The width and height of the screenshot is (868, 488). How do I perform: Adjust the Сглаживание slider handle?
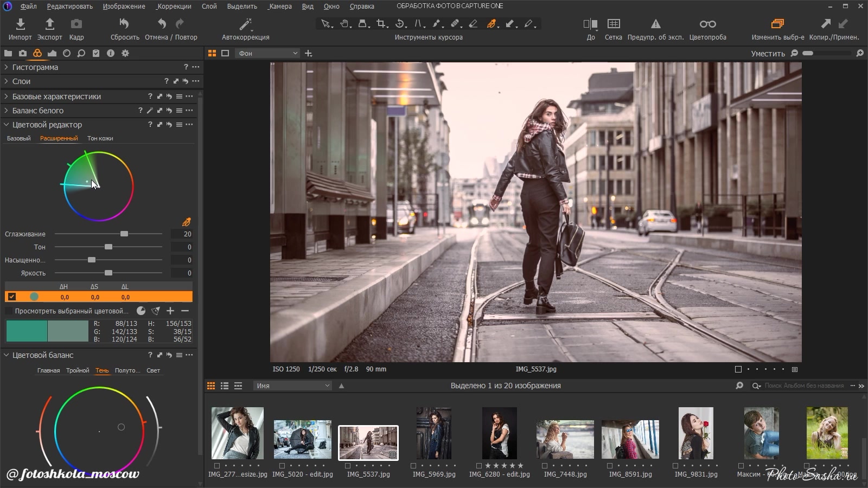124,234
